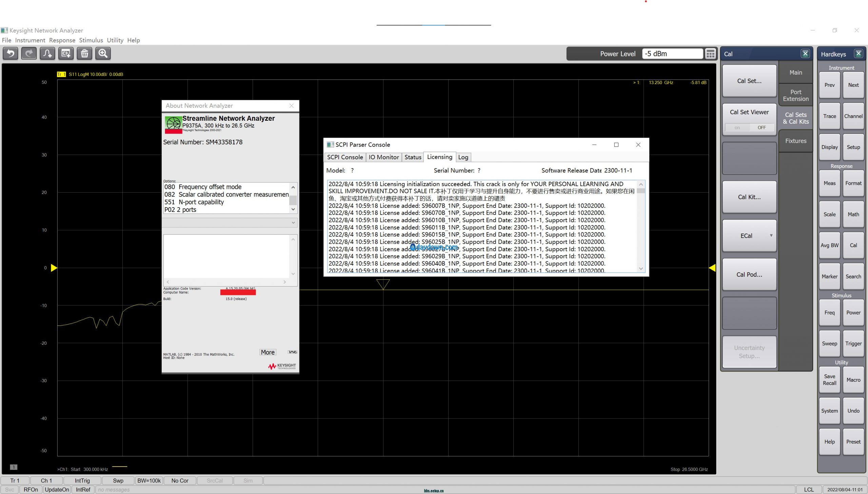Open the Instrument menu
The image size is (868, 494).
click(30, 40)
